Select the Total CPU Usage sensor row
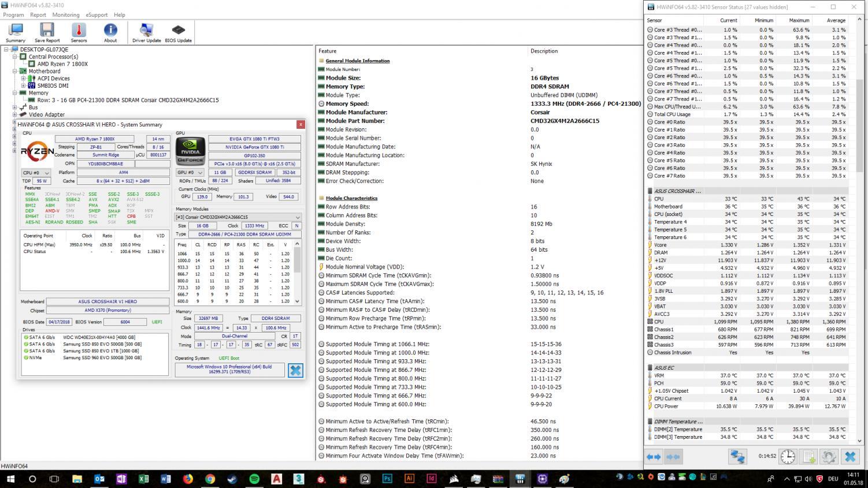Viewport: 868px width, 488px height. 747,114
